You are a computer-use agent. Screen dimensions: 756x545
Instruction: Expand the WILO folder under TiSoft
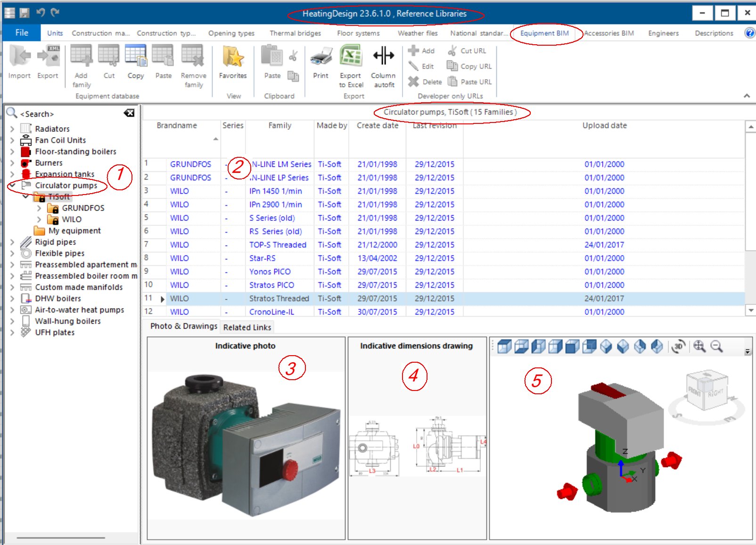40,219
